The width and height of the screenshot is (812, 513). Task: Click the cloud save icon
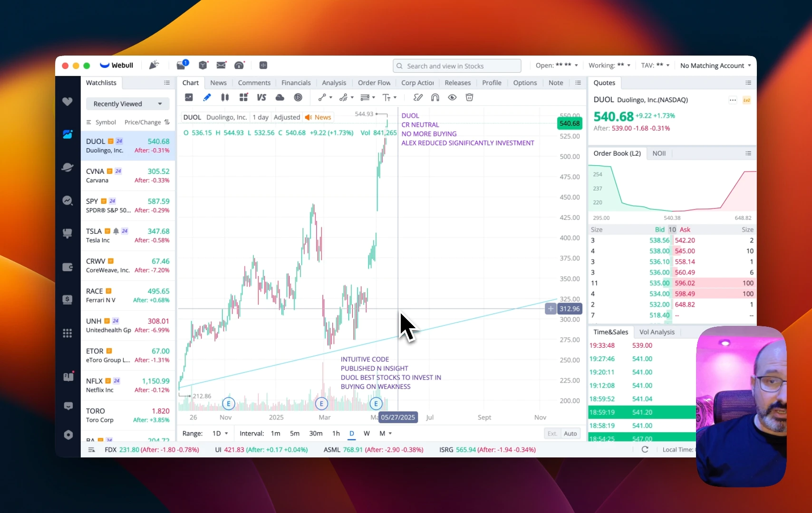coord(280,97)
